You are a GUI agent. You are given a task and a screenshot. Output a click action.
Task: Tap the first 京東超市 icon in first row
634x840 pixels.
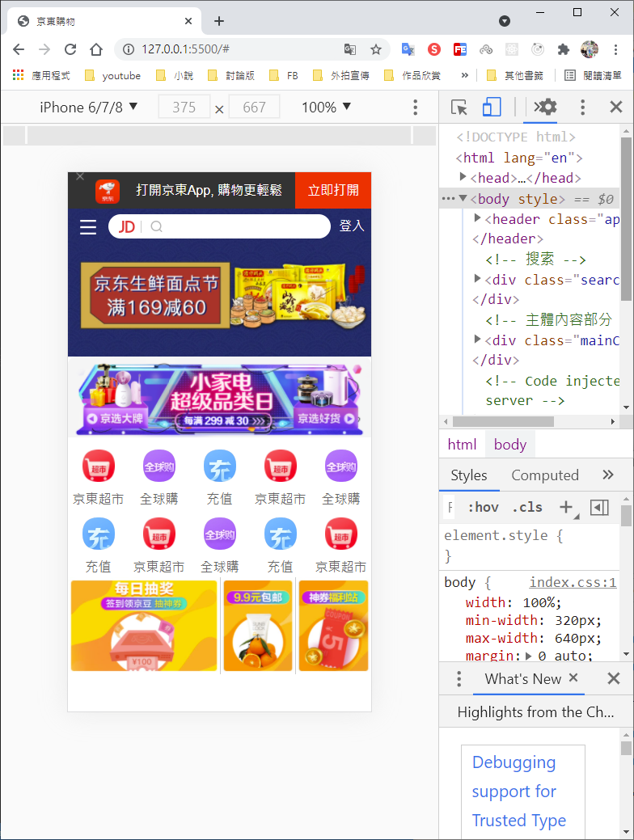pos(99,466)
